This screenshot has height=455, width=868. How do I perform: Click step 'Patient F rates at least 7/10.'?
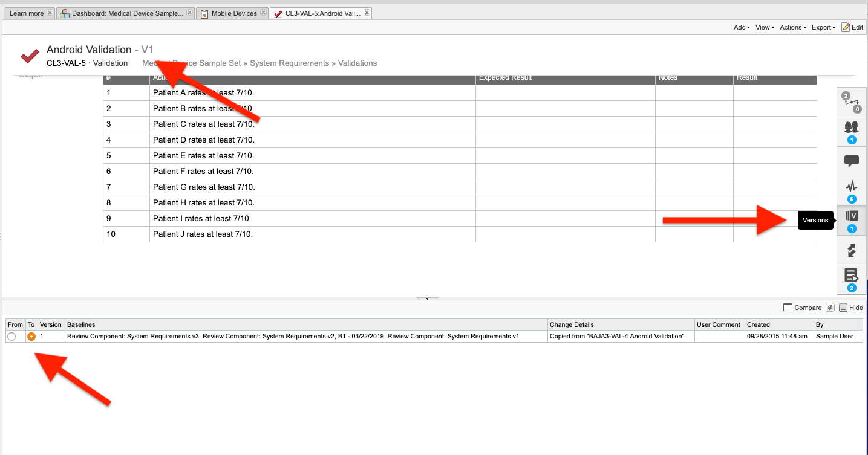point(203,171)
